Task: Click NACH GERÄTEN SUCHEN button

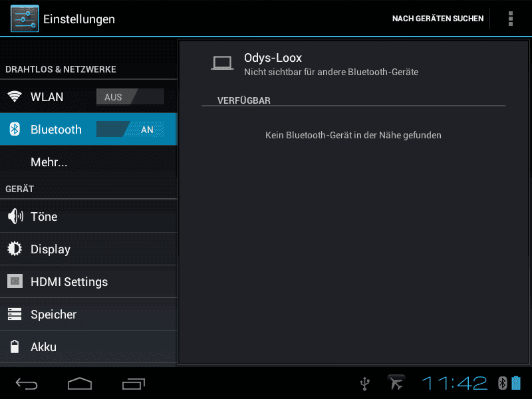Action: click(438, 19)
